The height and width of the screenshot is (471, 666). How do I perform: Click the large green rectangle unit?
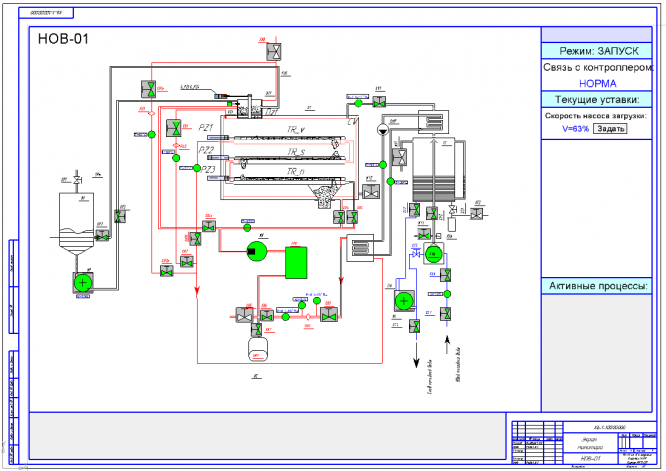coord(296,262)
